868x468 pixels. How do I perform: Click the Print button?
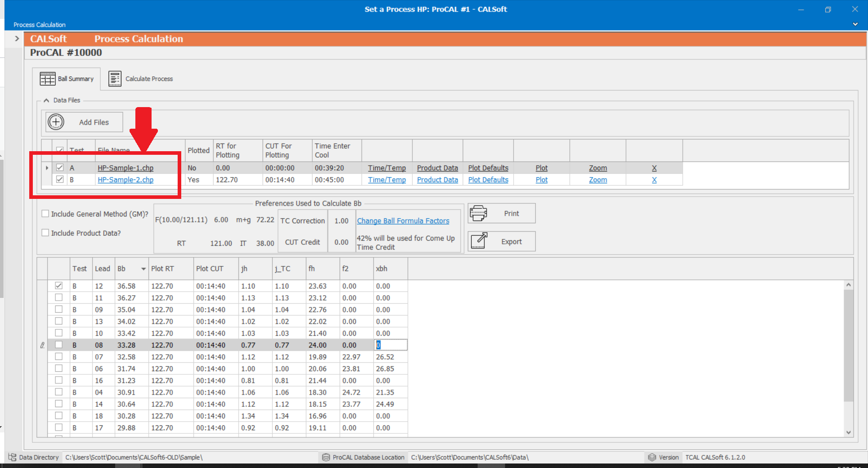click(x=501, y=213)
